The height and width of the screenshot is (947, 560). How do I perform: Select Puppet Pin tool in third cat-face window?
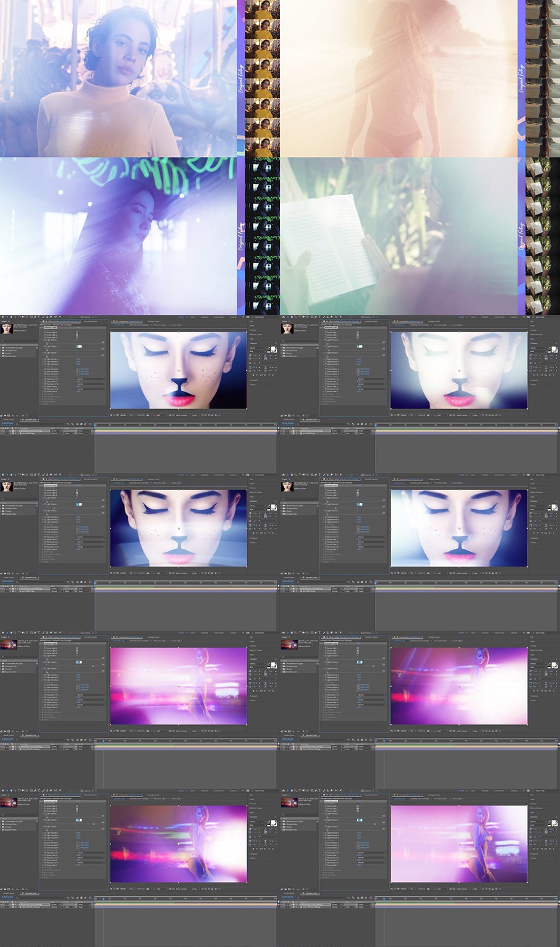(60, 475)
